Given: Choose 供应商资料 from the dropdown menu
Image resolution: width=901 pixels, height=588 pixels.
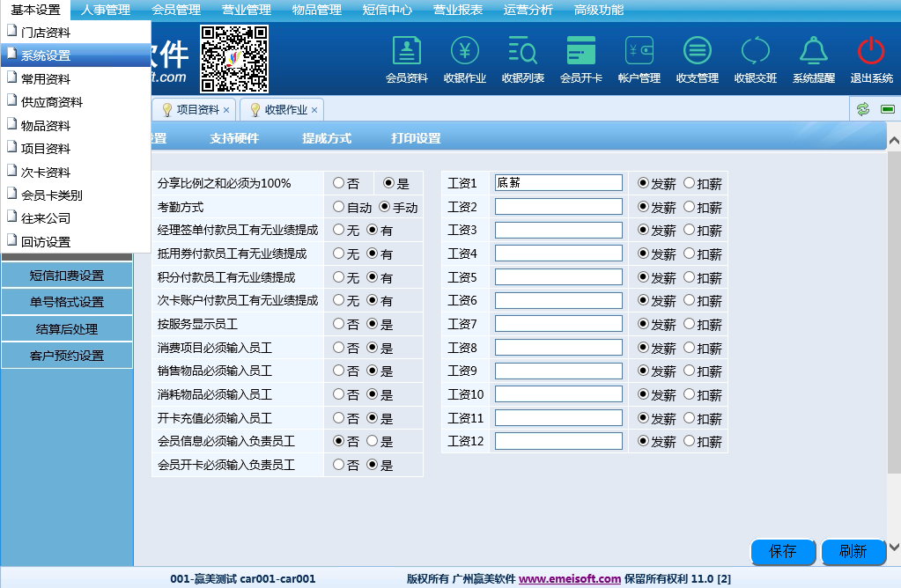Looking at the screenshot, I should pos(52,102).
